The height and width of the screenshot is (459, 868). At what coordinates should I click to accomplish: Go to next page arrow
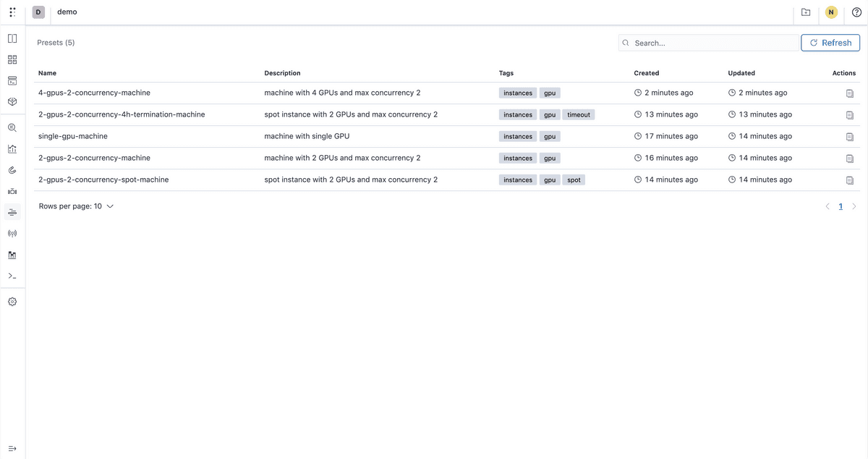pos(854,206)
